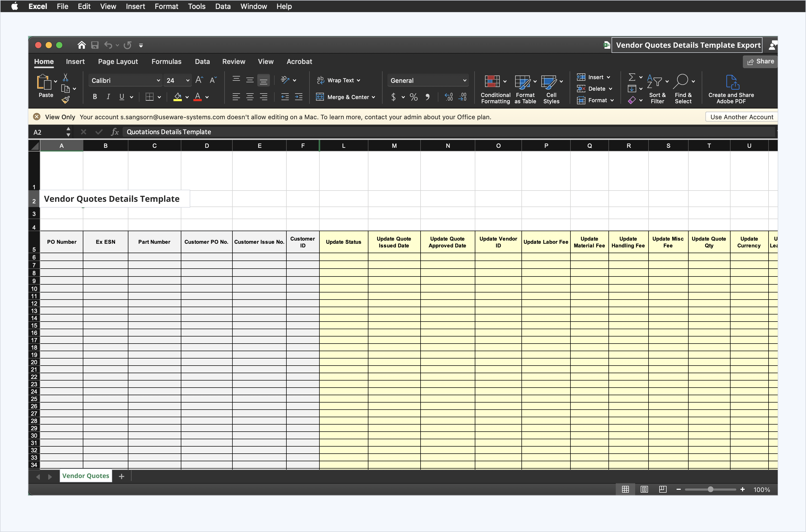This screenshot has height=532, width=806.
Task: Expand the Insert cells dropdown arrow
Action: click(x=609, y=77)
